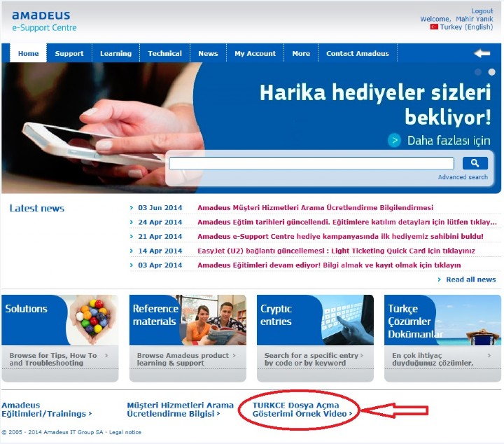Click the Mahir Yanık user name

(474, 19)
